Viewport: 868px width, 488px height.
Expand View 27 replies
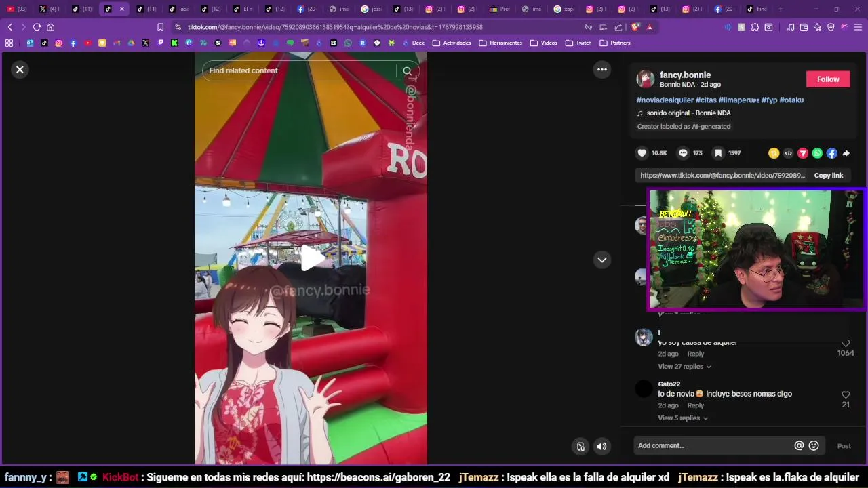(x=684, y=367)
